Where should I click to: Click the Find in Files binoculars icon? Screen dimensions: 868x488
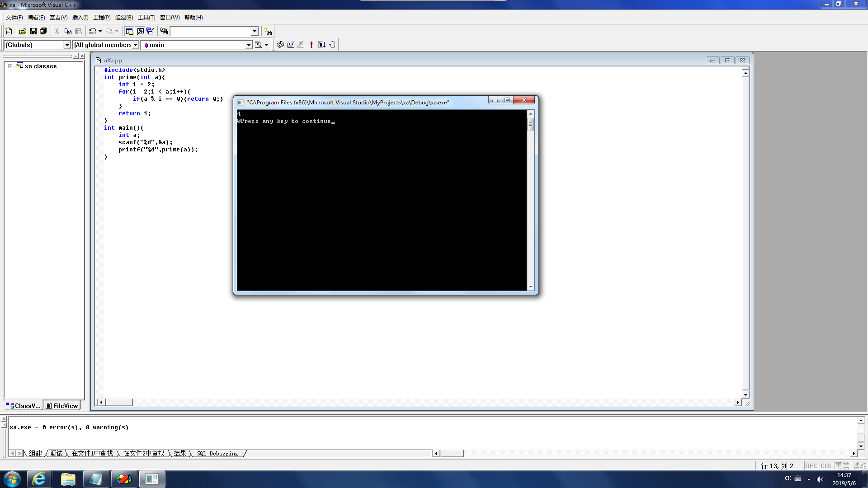[x=164, y=31]
